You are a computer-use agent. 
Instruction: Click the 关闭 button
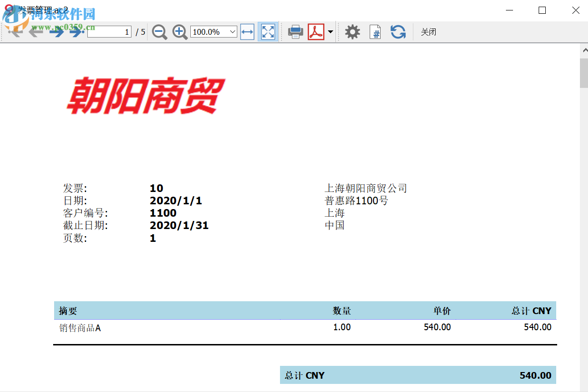click(429, 32)
